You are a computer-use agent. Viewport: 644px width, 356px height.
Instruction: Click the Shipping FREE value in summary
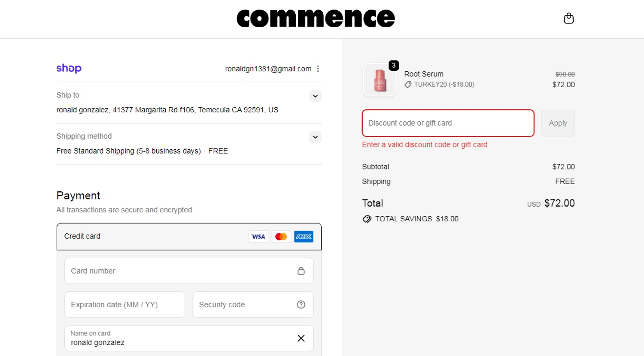(565, 181)
